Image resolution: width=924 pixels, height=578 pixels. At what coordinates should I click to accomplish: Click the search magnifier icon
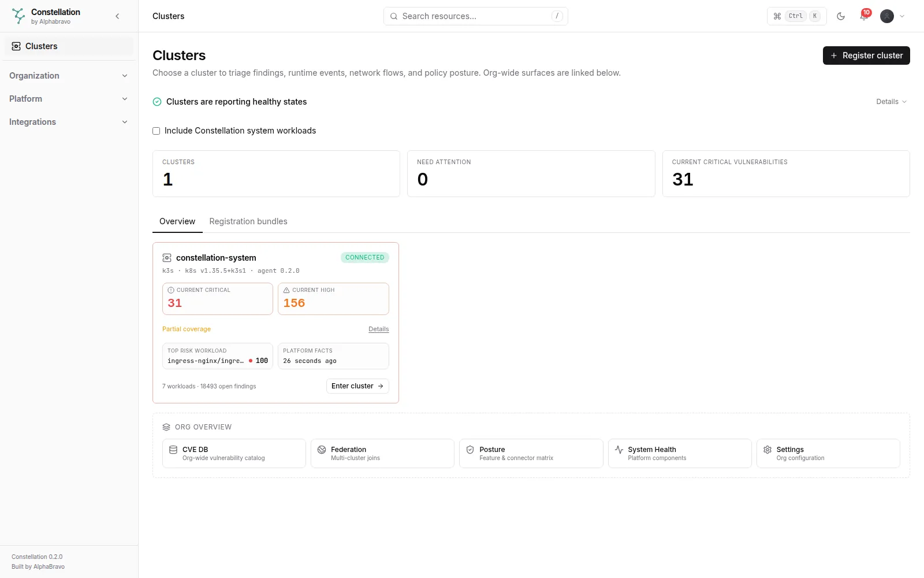[x=394, y=16]
